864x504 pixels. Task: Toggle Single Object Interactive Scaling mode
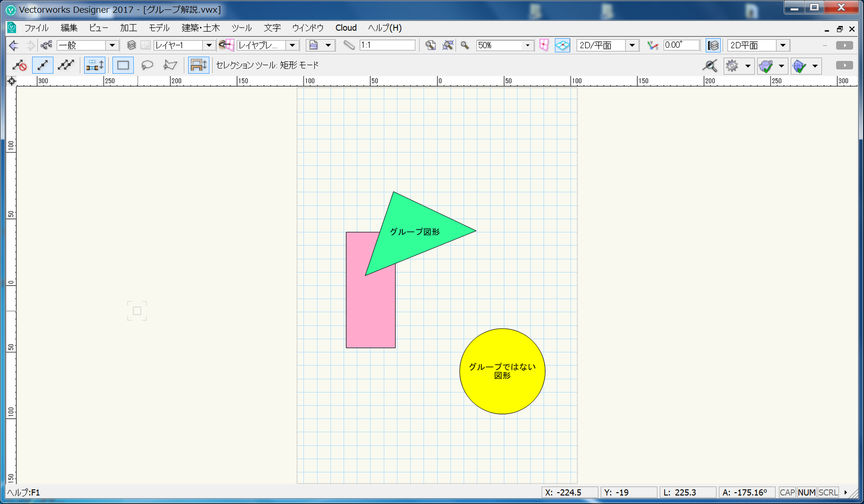tap(42, 65)
